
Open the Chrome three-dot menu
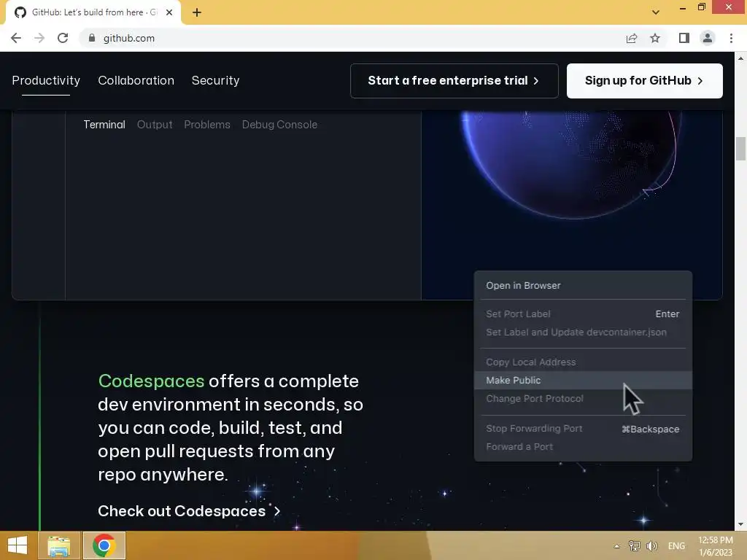tap(731, 38)
